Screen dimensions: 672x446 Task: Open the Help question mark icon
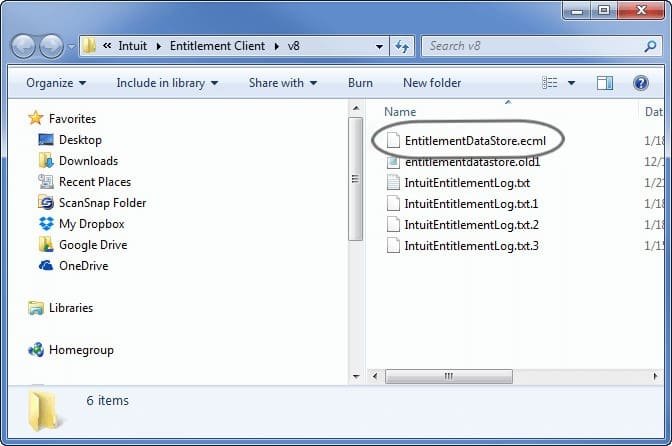pos(641,83)
